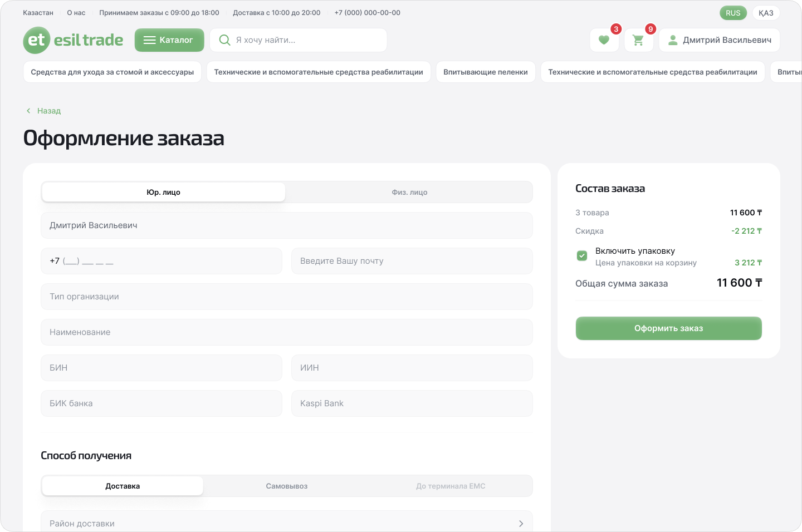The height and width of the screenshot is (532, 802).
Task: Open the shopping cart icon
Action: point(638,40)
